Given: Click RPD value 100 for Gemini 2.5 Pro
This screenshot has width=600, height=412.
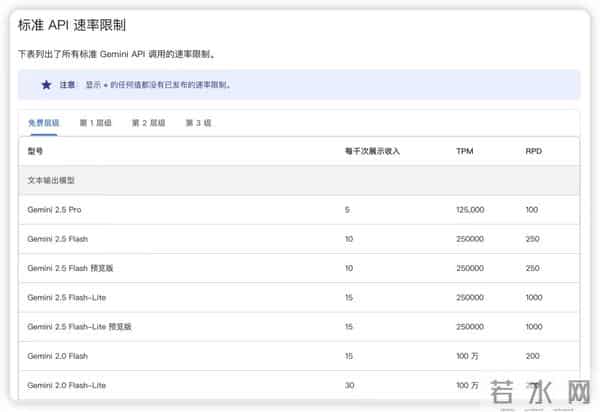Looking at the screenshot, I should pos(532,210).
